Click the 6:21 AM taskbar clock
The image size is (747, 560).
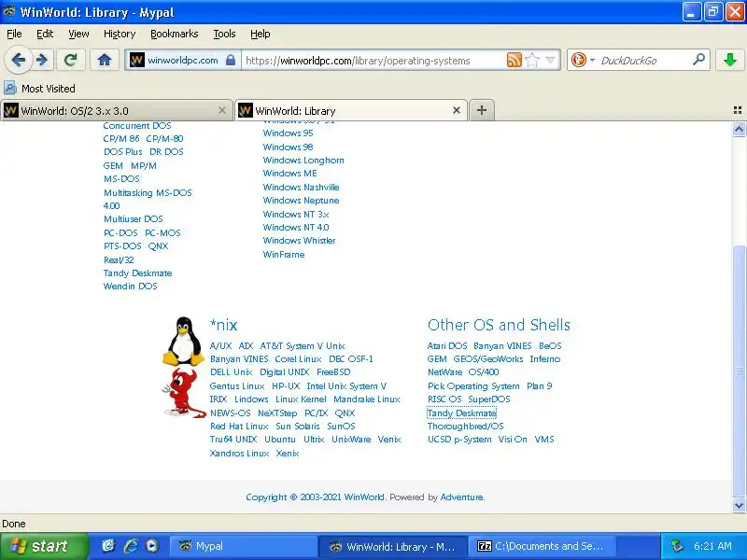point(712,546)
